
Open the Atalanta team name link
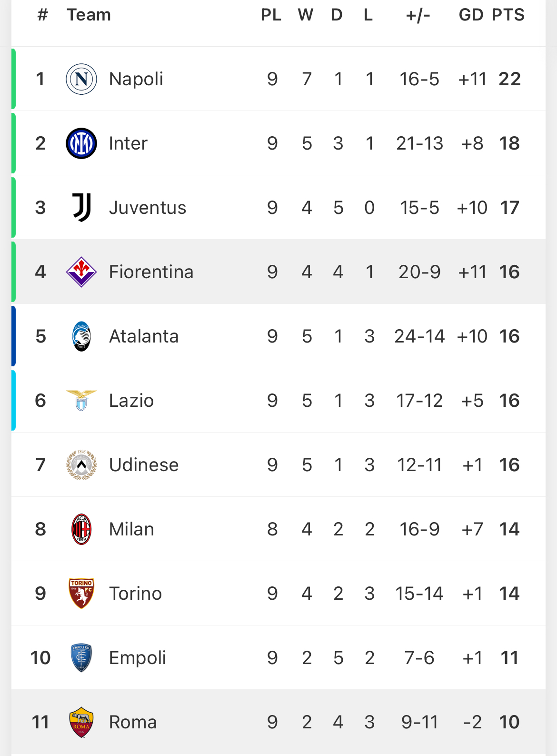144,336
